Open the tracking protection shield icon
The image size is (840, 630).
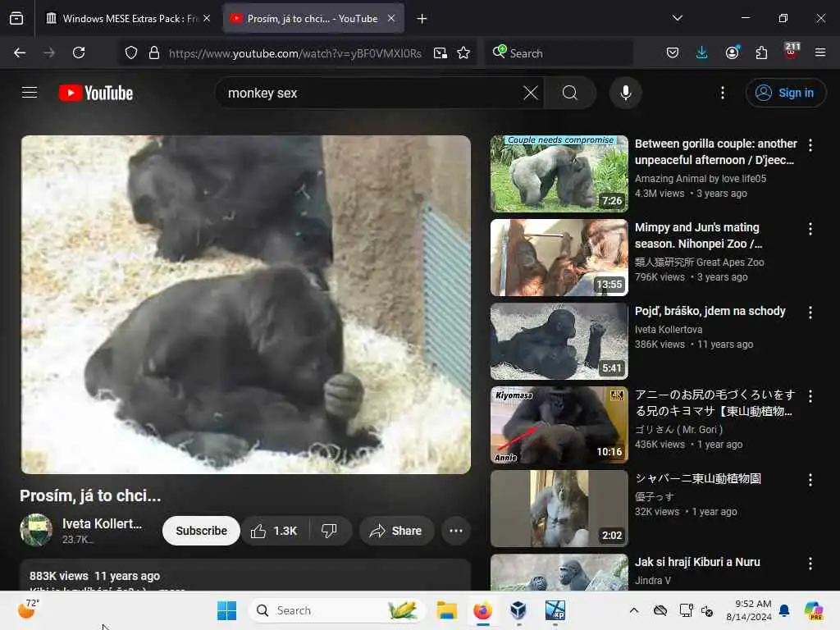point(131,52)
